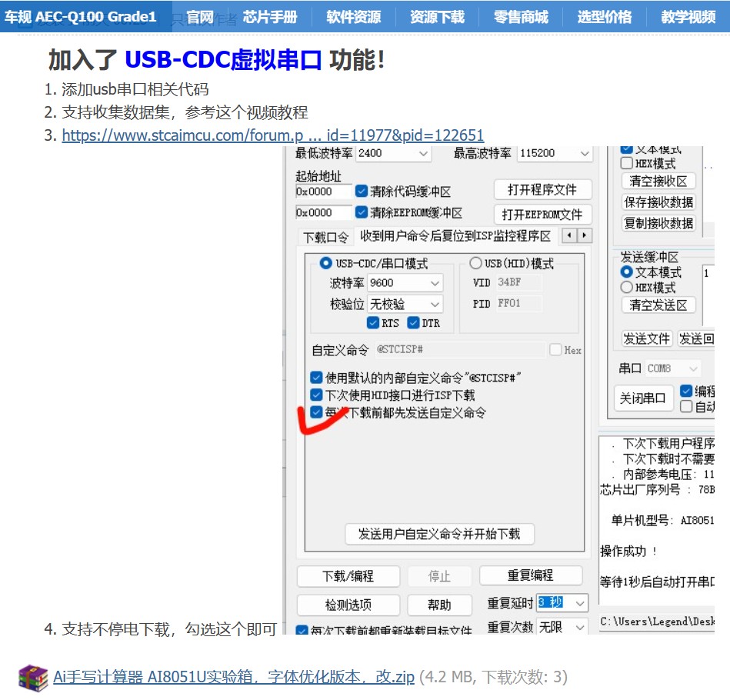
Task: Toggle the DTR checkbox
Action: coord(413,323)
